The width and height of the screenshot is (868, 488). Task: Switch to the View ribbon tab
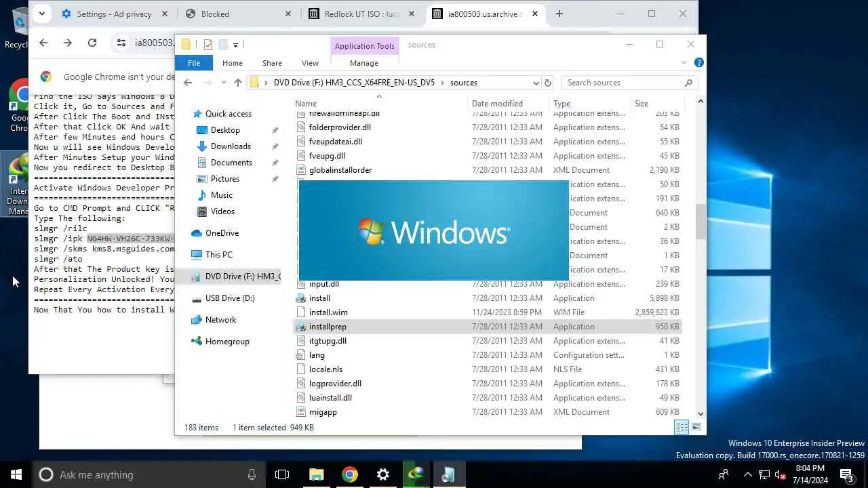310,63
